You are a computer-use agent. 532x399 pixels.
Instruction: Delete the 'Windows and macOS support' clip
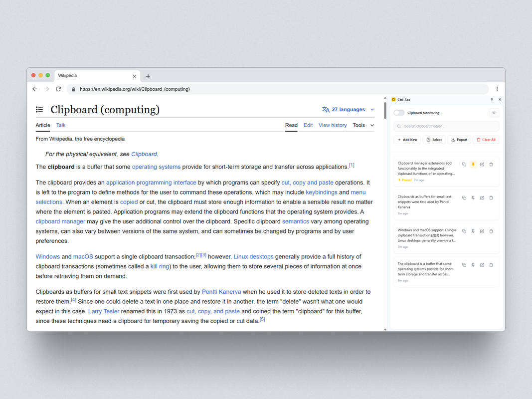(x=491, y=231)
